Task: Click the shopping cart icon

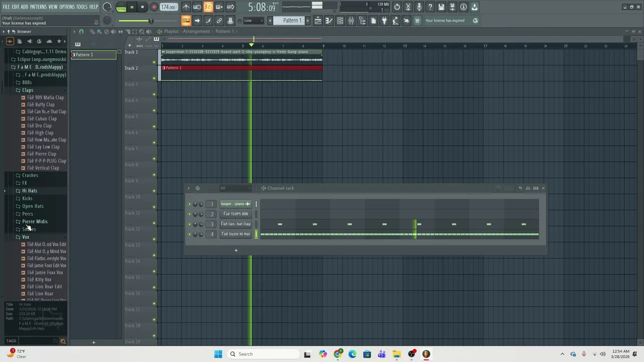Action: click(417, 21)
